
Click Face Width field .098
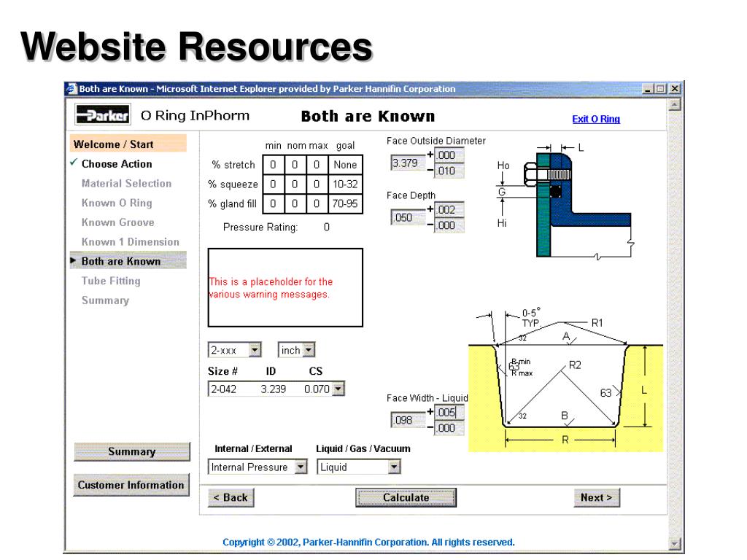coord(408,420)
